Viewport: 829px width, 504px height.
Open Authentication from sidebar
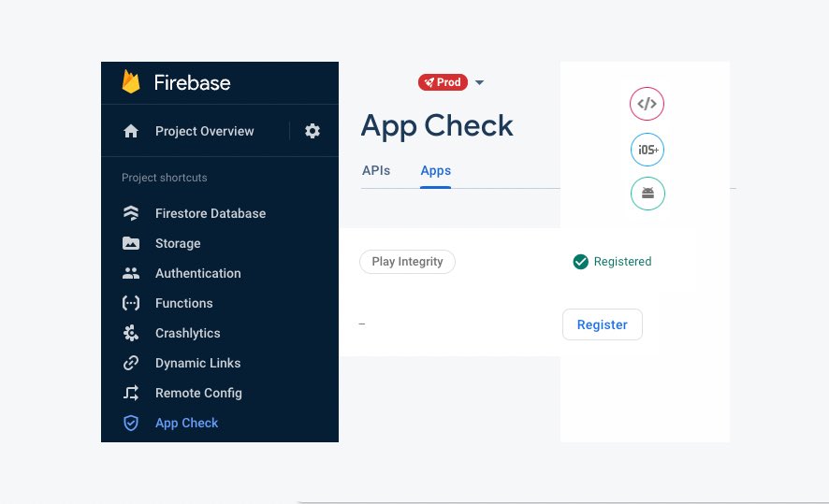pos(197,273)
